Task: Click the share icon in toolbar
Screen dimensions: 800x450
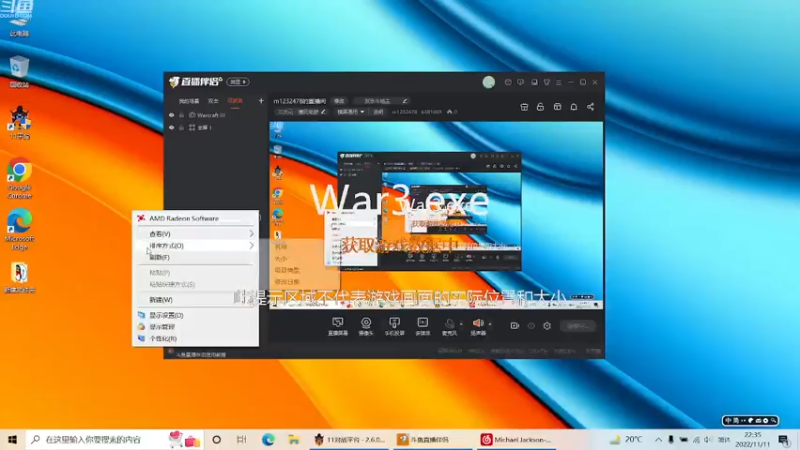Action: click(590, 107)
